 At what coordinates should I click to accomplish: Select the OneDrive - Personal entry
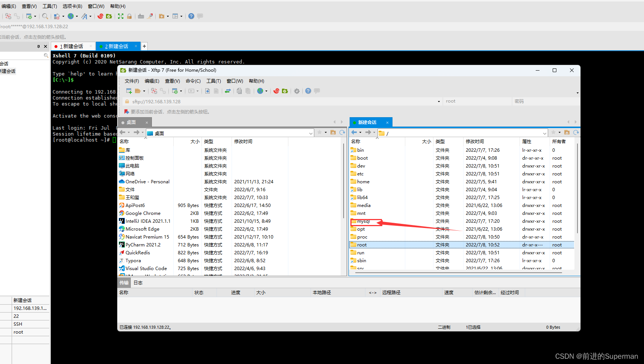point(147,182)
